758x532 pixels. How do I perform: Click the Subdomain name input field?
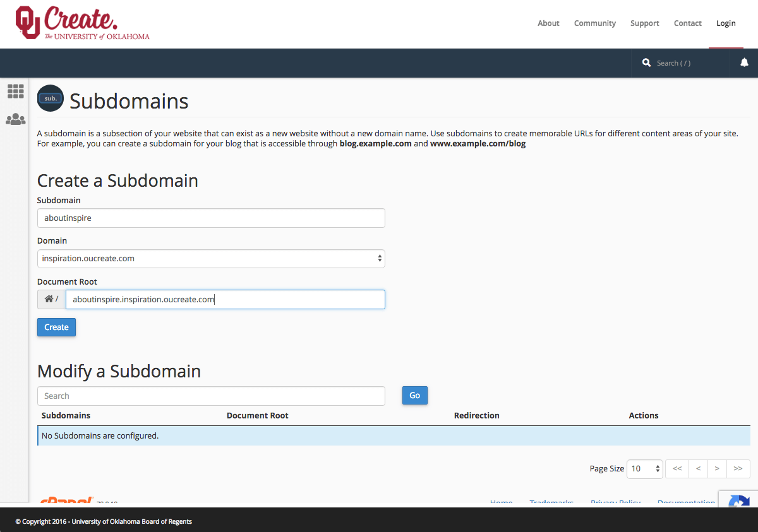pos(211,218)
